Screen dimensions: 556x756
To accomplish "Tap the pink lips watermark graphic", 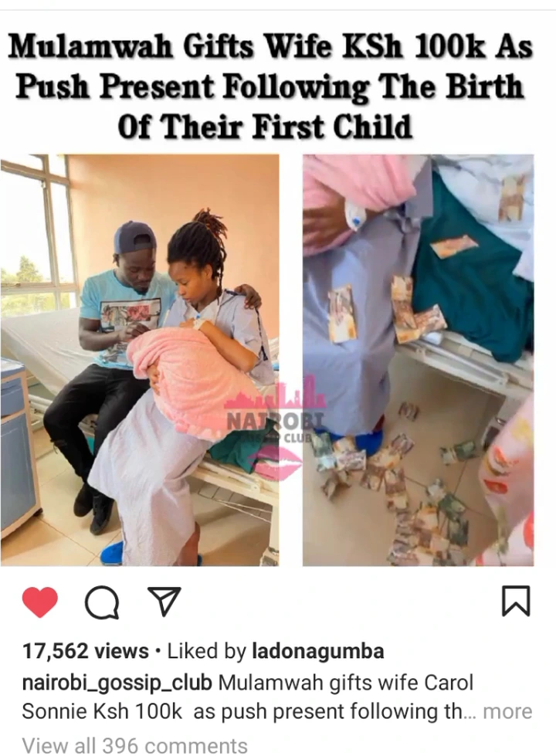I will tap(276, 463).
